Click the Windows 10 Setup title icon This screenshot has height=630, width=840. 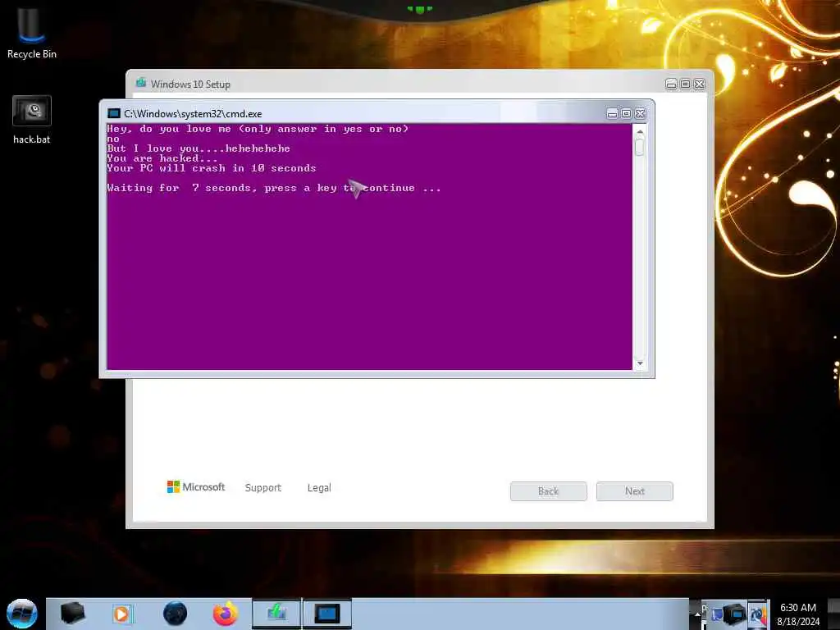pos(141,83)
